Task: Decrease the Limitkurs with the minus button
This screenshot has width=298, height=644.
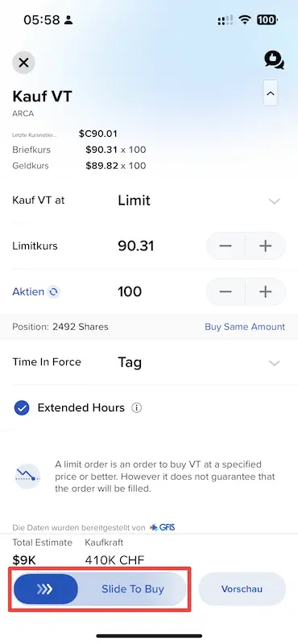Action: [x=226, y=246]
